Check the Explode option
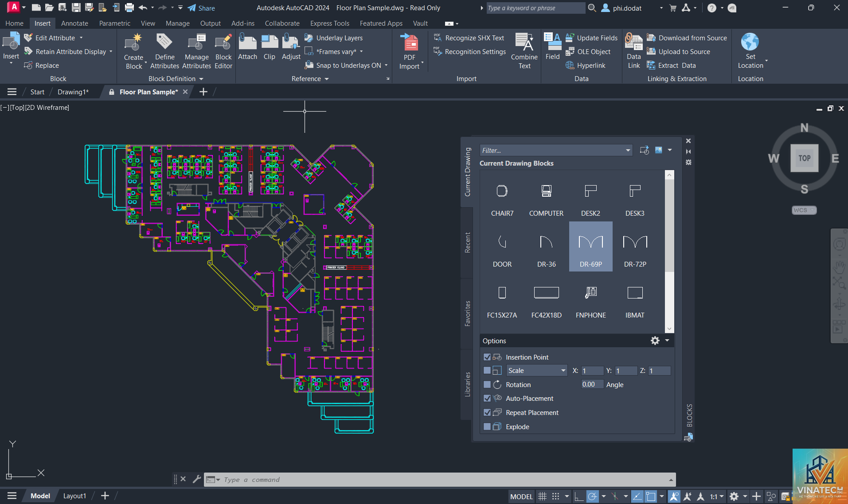 click(x=487, y=426)
